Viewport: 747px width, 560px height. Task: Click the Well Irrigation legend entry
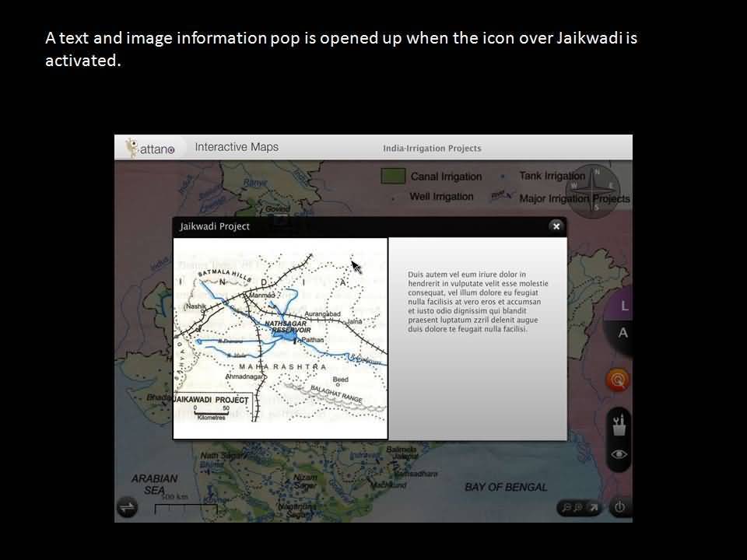(x=441, y=197)
